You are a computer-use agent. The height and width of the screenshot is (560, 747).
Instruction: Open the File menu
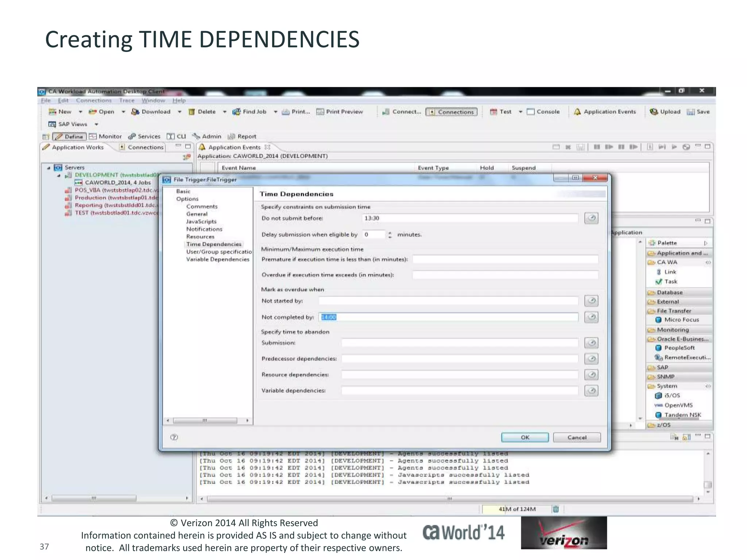tap(46, 100)
